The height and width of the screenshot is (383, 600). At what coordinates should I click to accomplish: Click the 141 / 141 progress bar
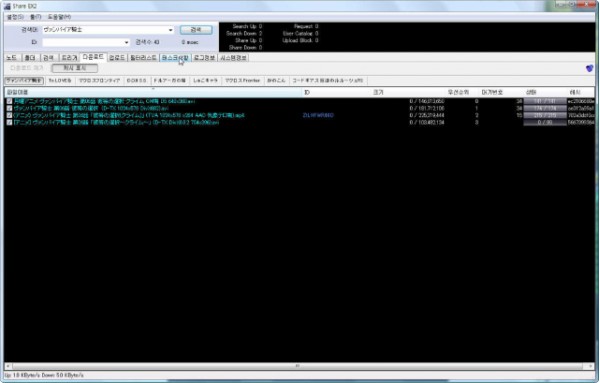[x=545, y=101]
